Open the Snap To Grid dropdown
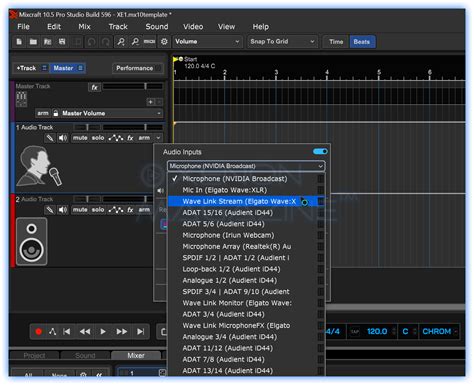The width and height of the screenshot is (474, 385). coord(282,42)
